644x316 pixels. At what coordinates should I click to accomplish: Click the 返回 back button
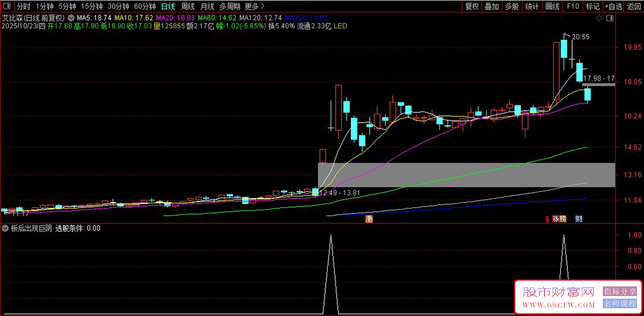tap(634, 6)
